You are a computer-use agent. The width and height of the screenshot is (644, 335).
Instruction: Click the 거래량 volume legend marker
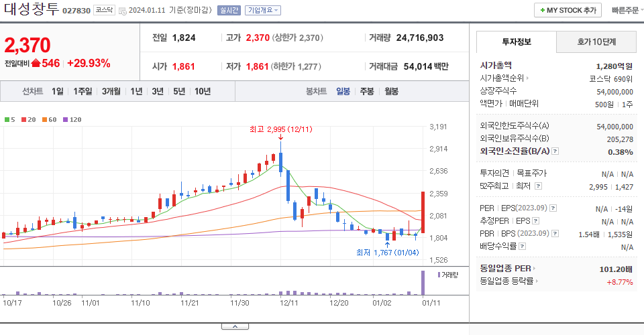439,275
